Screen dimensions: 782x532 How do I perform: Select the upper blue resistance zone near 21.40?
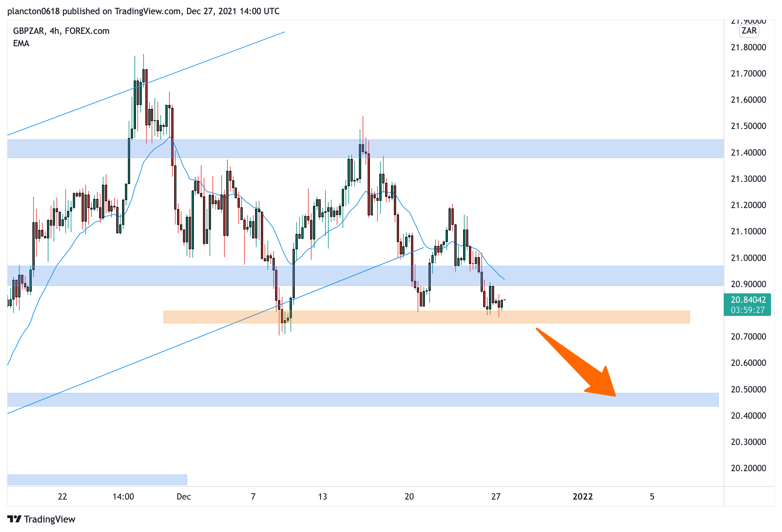365,149
